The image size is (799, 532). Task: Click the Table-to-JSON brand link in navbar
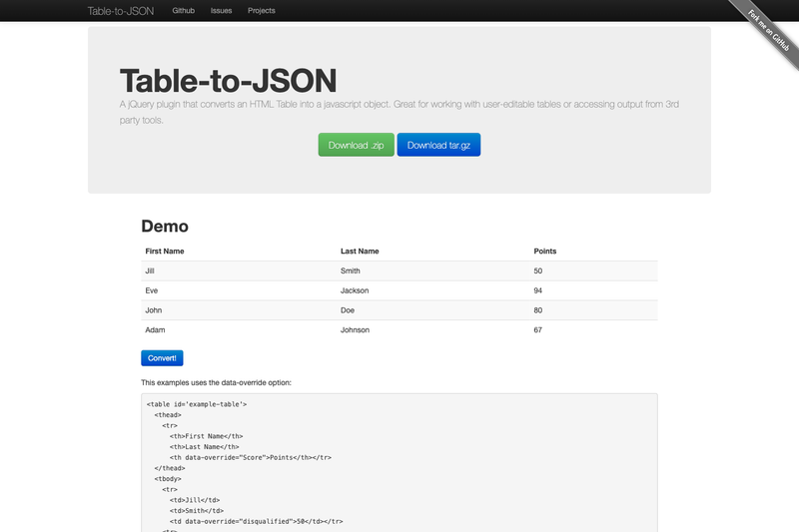(120, 11)
